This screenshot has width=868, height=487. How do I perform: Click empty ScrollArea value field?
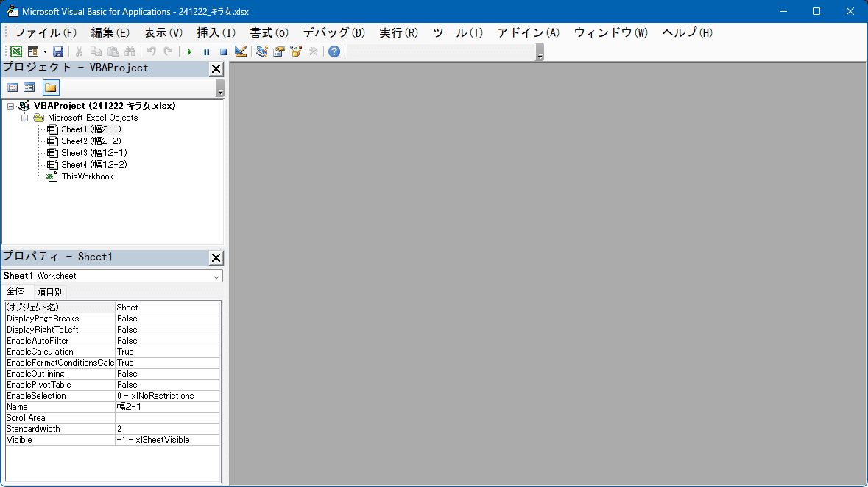pyautogui.click(x=167, y=418)
